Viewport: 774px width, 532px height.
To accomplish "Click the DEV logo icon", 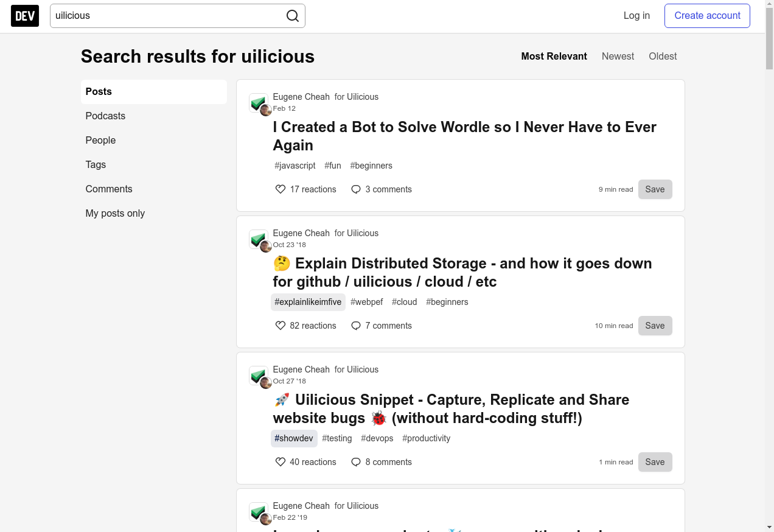I will point(25,16).
